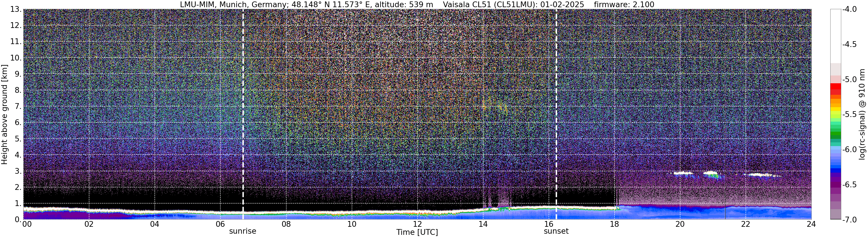Click the height axis tick label '6.'
868x238 pixels.
[18, 123]
